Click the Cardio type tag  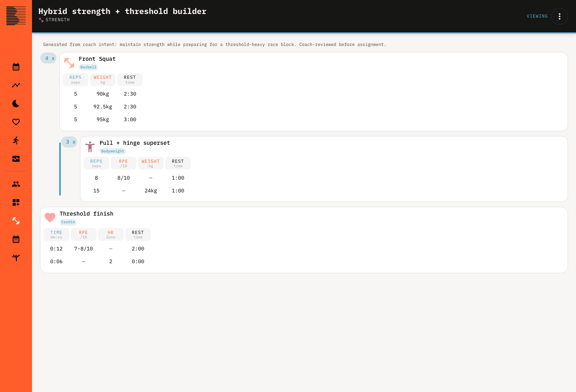click(x=68, y=222)
